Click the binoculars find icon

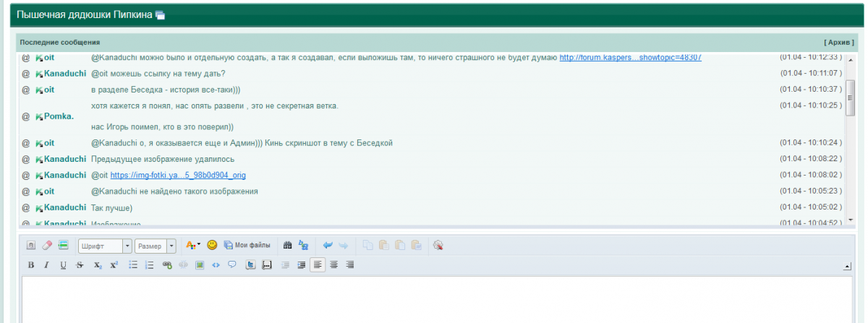coord(287,246)
